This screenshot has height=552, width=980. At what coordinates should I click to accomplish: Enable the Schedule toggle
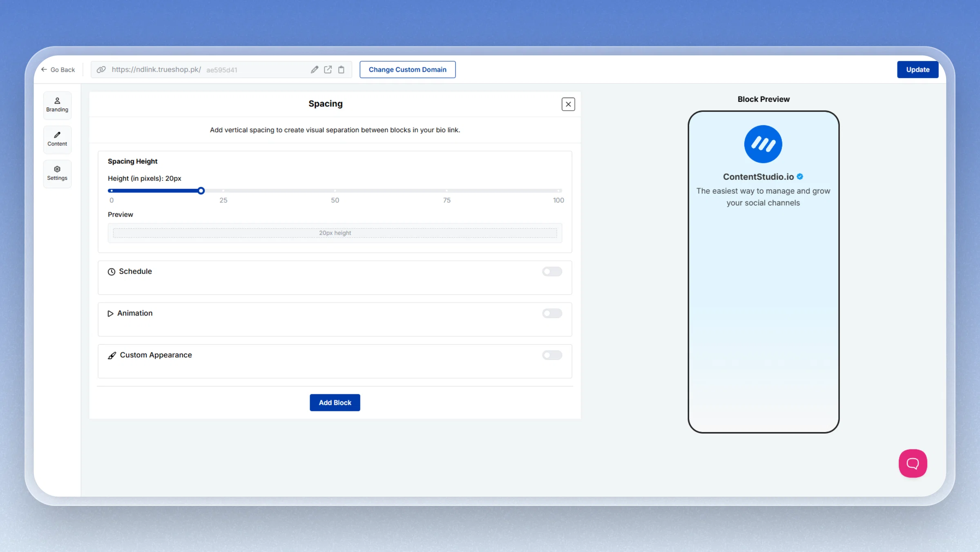pyautogui.click(x=552, y=272)
